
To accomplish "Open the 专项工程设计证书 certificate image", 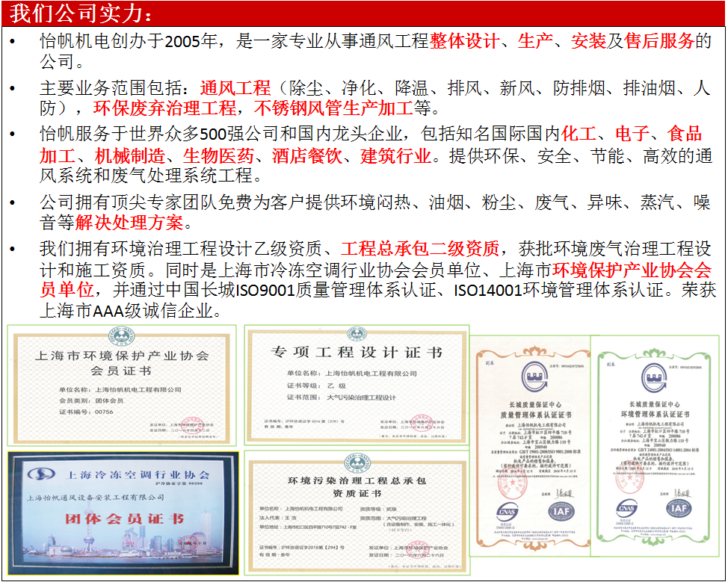I will coord(357,386).
